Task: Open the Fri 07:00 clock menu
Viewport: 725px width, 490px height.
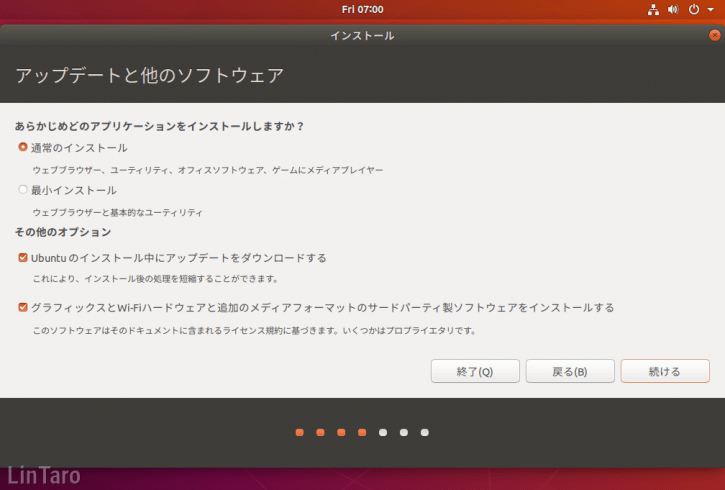Action: (x=362, y=9)
